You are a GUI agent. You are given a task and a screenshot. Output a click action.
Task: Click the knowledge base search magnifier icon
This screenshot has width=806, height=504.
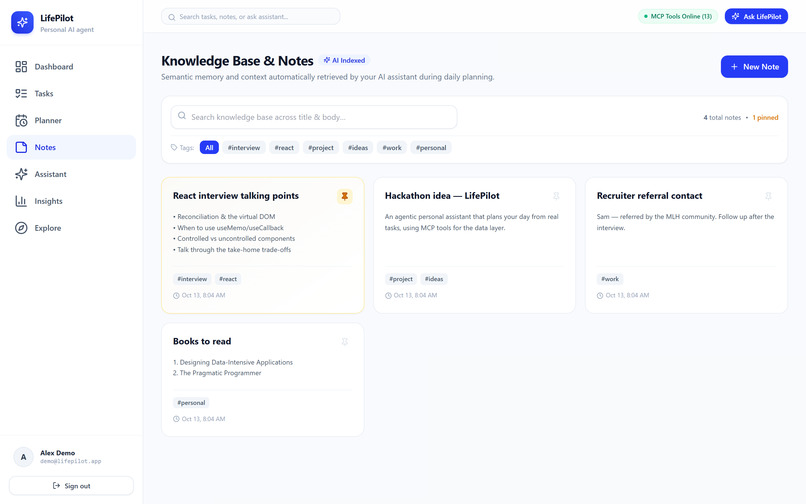[x=182, y=116]
